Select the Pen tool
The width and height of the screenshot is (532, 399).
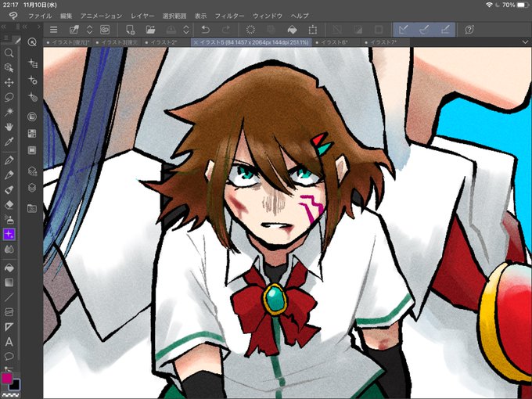(x=9, y=160)
